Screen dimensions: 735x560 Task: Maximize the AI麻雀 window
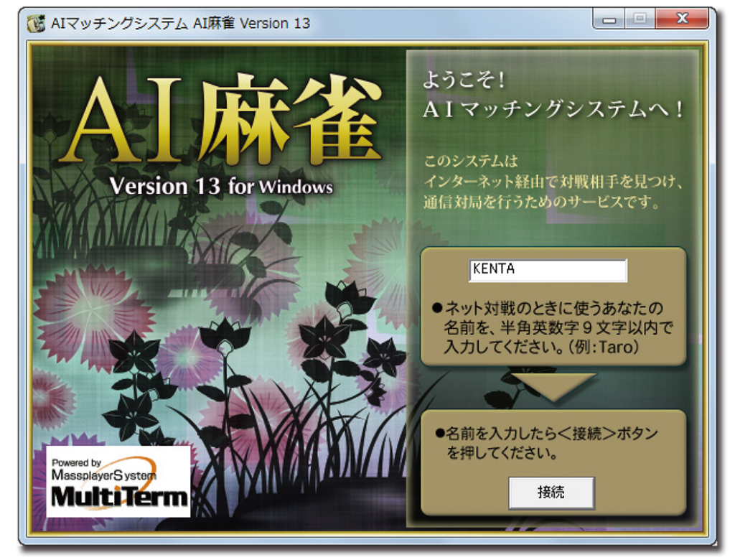[x=640, y=19]
